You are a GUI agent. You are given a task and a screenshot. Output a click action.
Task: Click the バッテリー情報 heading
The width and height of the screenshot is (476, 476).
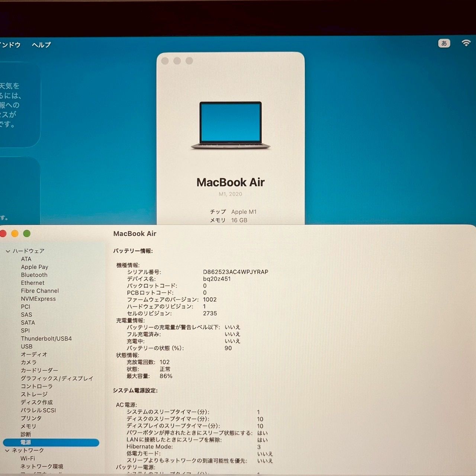click(133, 251)
